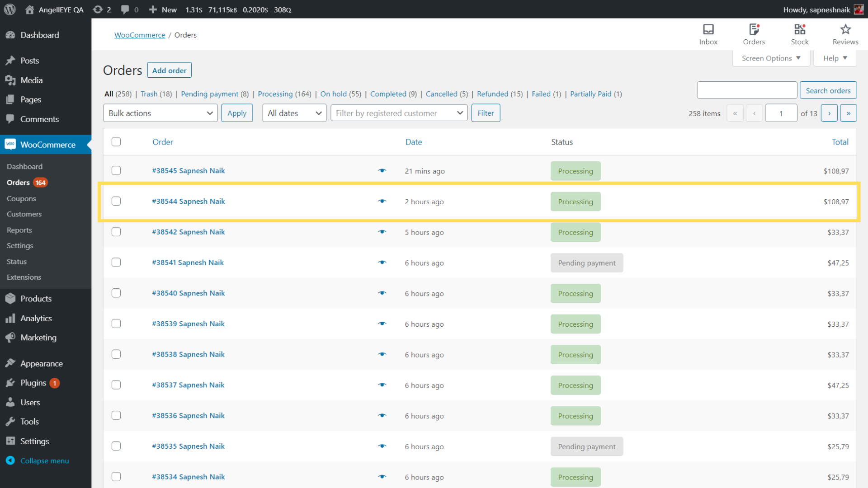Expand the Help panel

[835, 58]
